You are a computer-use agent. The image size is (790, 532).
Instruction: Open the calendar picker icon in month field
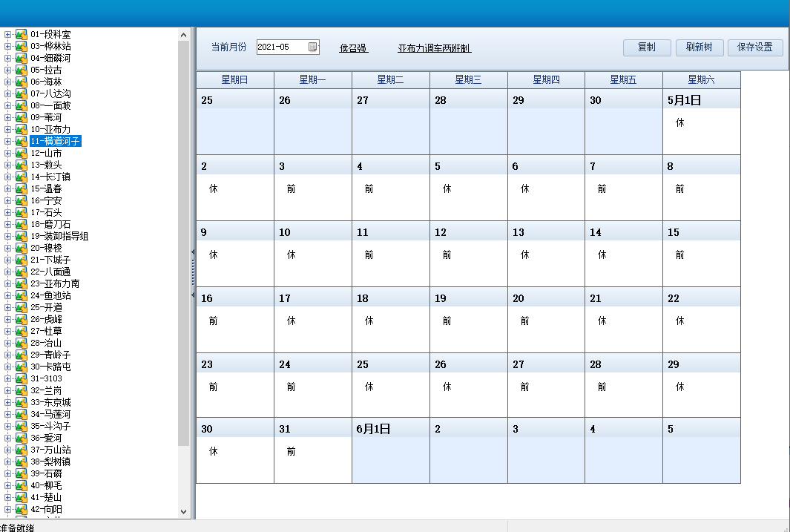[313, 47]
